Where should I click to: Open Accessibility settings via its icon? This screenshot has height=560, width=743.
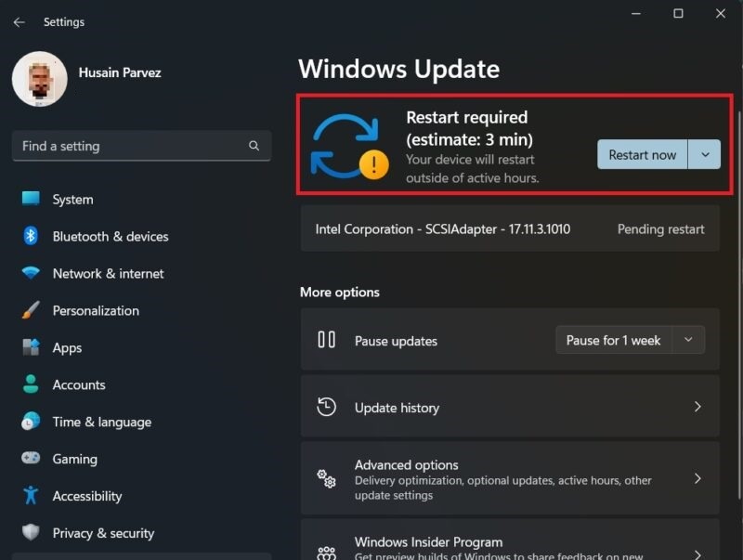pyautogui.click(x=31, y=496)
